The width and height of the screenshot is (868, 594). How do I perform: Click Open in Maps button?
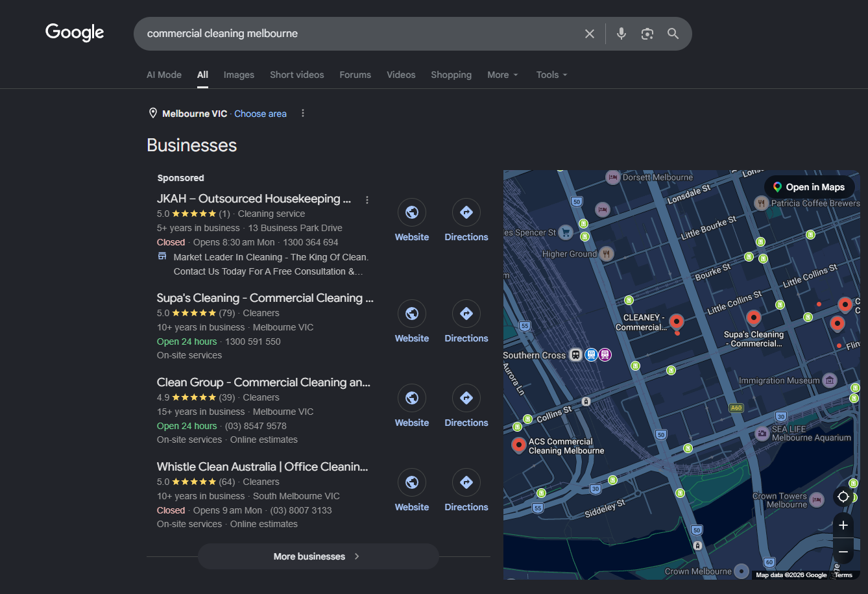click(809, 187)
